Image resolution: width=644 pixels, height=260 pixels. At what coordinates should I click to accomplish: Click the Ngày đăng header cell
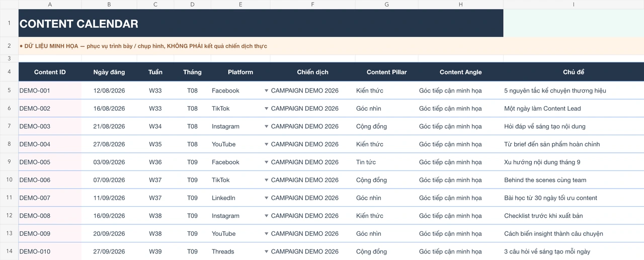(109, 72)
